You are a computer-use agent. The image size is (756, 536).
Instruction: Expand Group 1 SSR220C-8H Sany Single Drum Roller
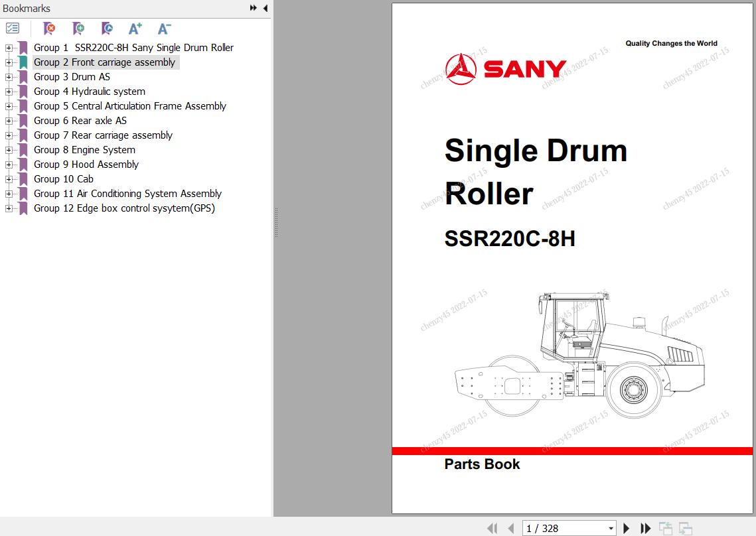coord(9,48)
